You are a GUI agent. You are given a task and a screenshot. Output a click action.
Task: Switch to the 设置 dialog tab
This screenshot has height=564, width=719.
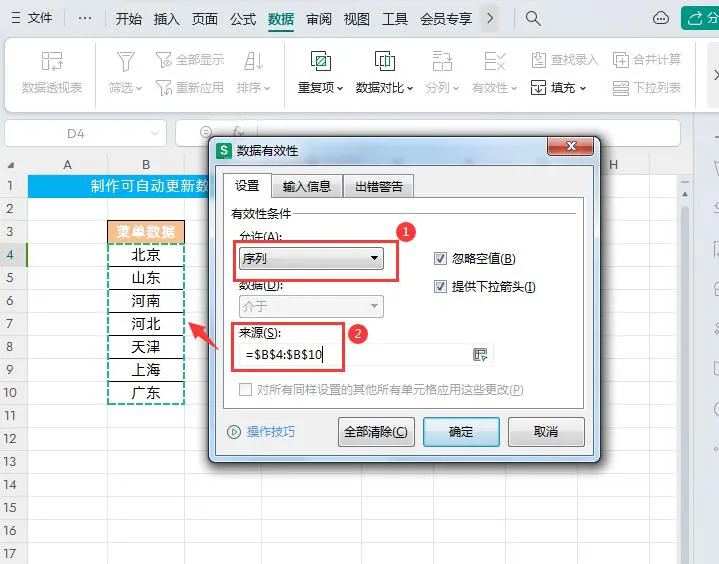tap(247, 186)
